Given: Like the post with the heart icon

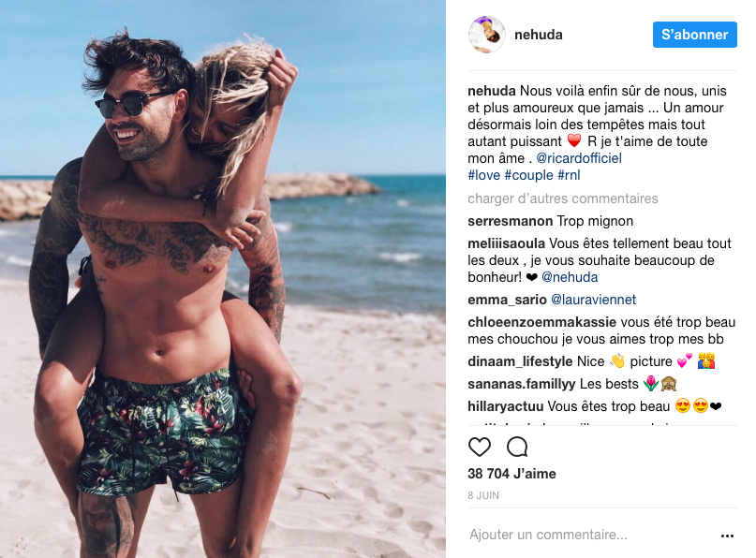Looking at the screenshot, I should coord(480,447).
